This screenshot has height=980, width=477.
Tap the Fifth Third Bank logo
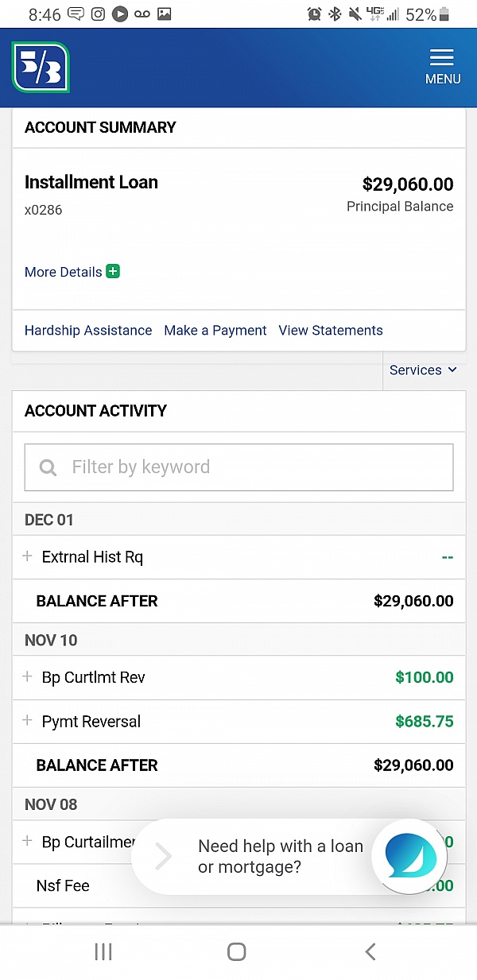(41, 68)
